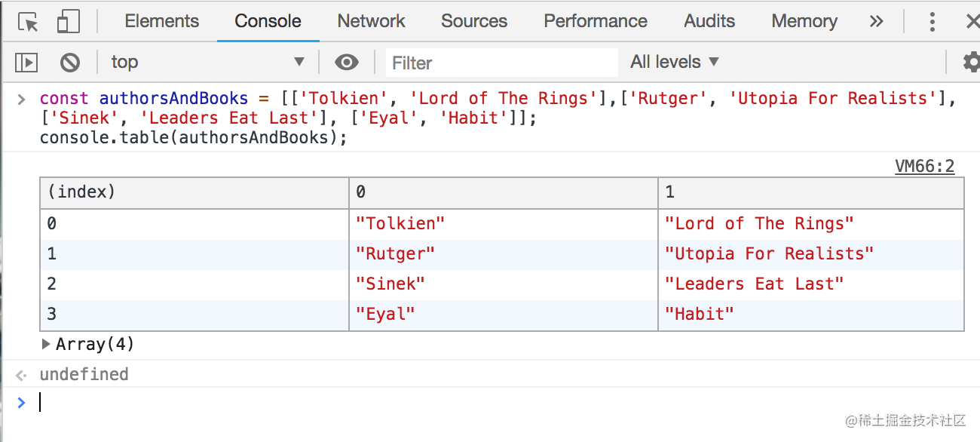Open the top context dropdown
The height and width of the screenshot is (442, 980).
point(207,63)
